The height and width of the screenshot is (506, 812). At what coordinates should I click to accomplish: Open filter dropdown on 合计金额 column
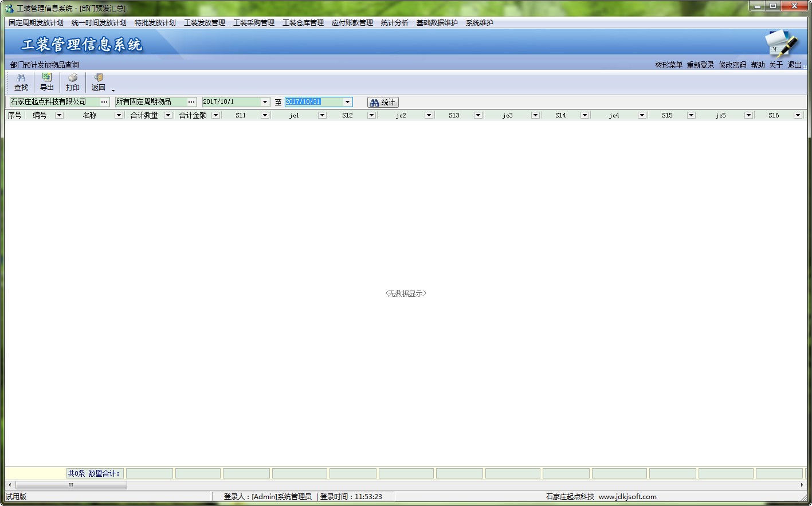(x=215, y=115)
